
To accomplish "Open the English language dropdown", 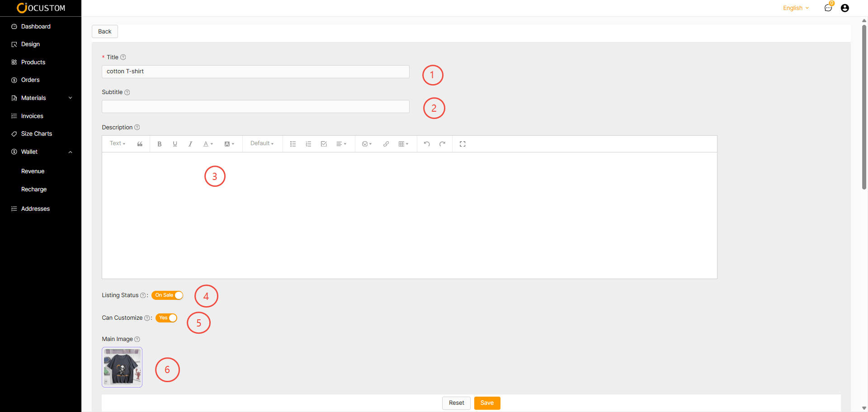I will [x=796, y=8].
